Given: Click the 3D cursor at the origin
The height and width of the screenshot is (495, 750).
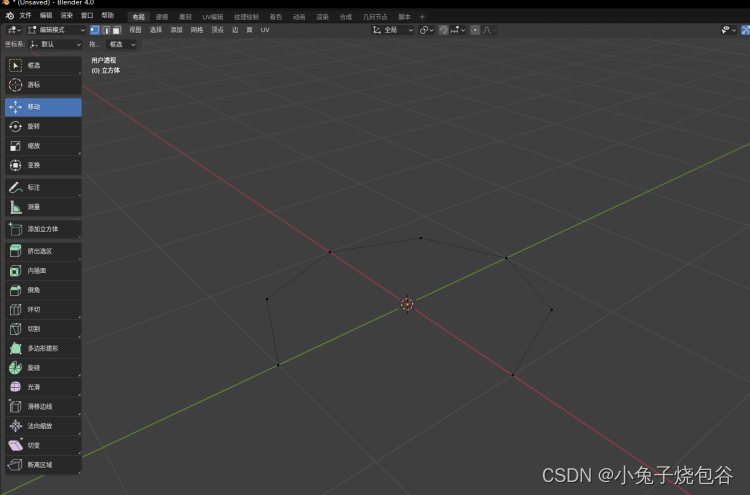Looking at the screenshot, I should 407,304.
